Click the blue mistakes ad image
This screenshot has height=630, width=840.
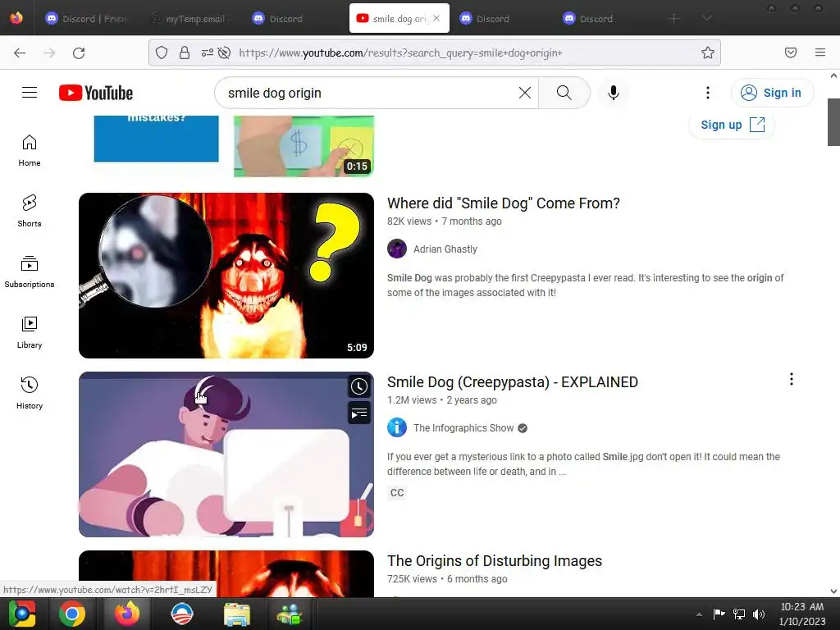coord(156,138)
